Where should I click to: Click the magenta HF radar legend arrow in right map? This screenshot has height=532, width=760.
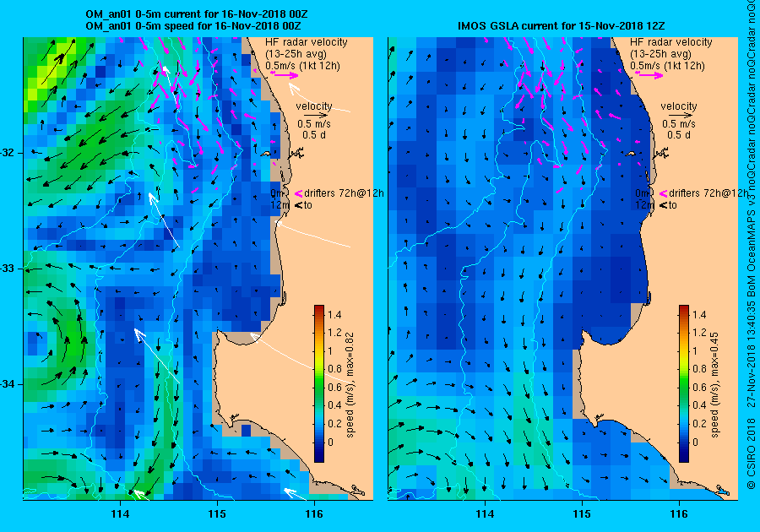649,74
